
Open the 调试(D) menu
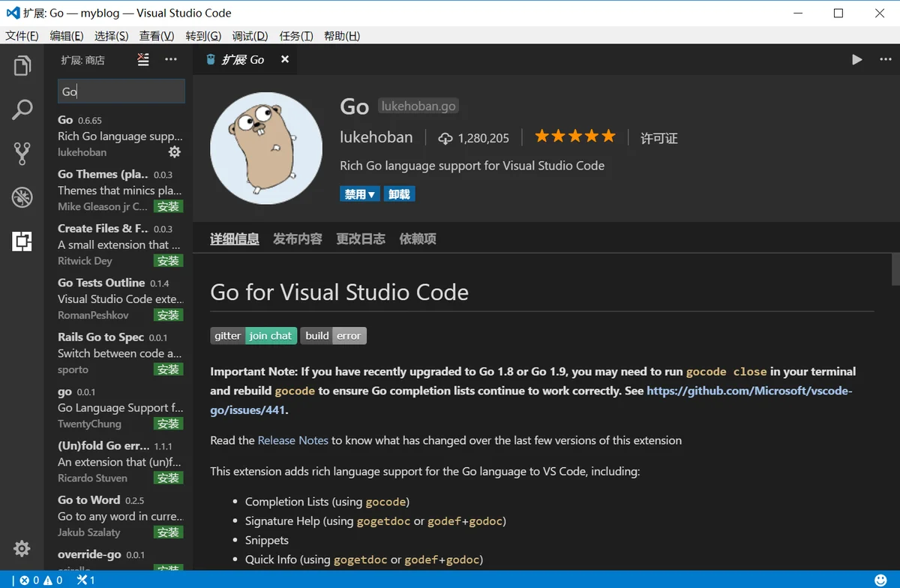[x=250, y=36]
